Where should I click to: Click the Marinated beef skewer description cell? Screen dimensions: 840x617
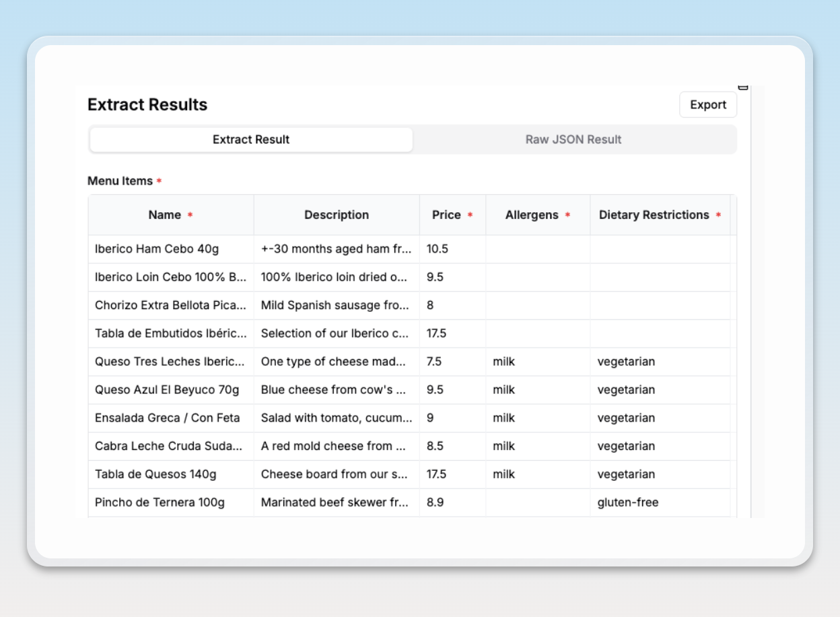tap(335, 502)
